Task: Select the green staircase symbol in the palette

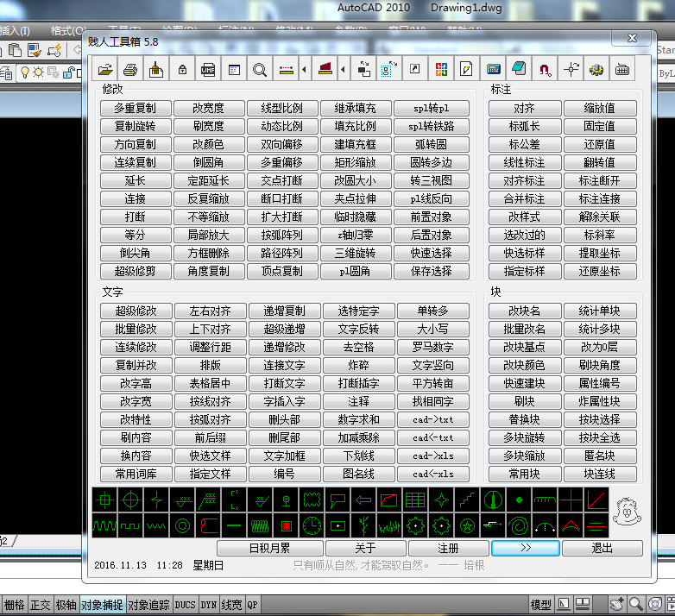Action: coord(467,500)
